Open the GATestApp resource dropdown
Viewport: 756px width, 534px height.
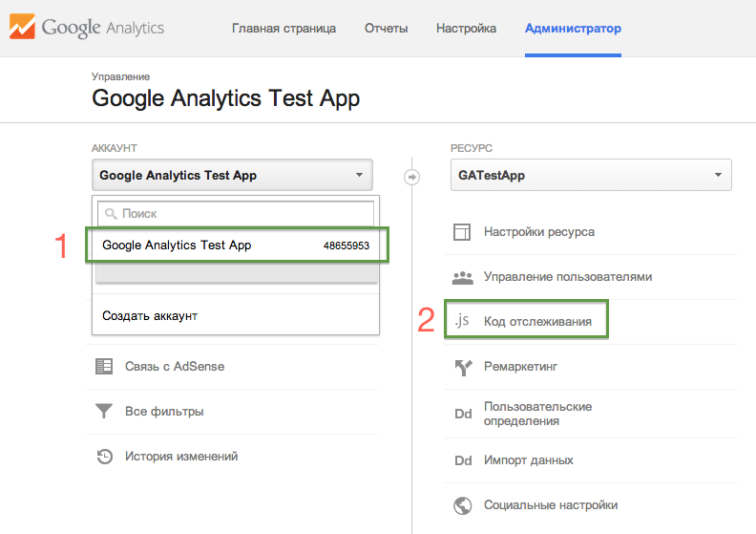pos(591,175)
